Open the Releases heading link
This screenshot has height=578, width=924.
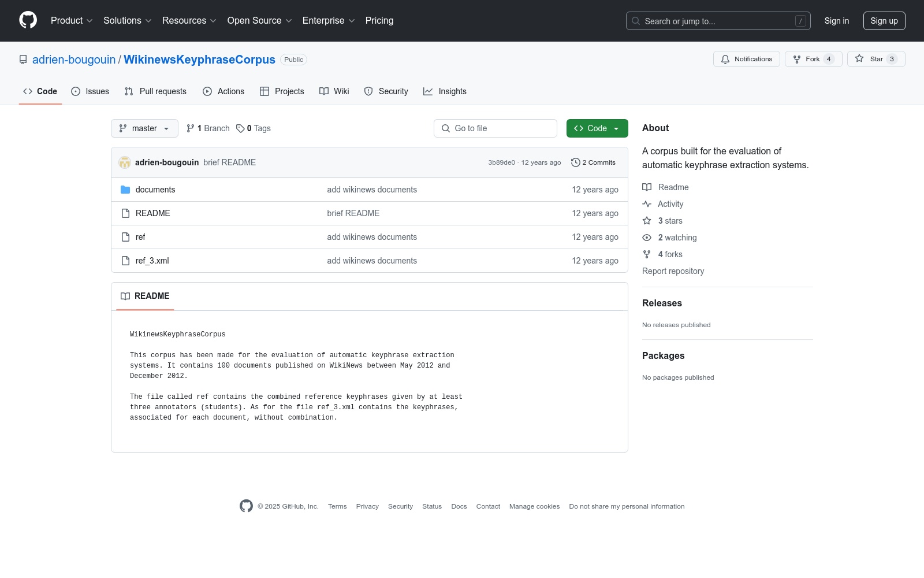(662, 303)
